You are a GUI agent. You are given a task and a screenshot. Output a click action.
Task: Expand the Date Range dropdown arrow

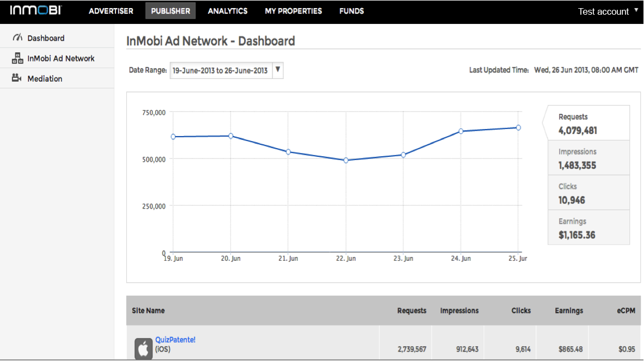coord(278,70)
